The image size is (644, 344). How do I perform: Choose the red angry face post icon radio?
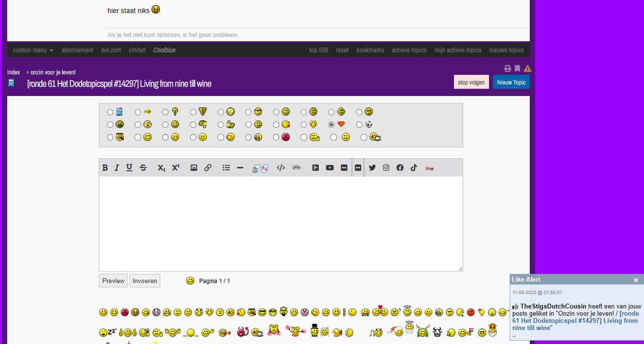tap(276, 137)
